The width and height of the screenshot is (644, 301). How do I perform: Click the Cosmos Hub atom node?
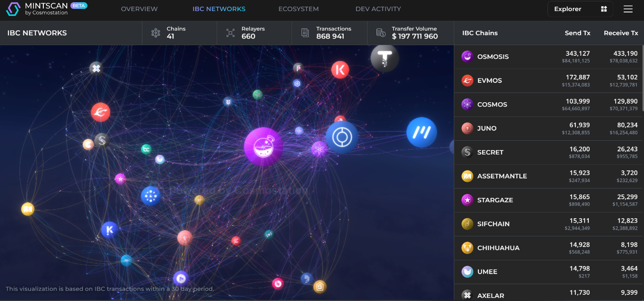(x=319, y=149)
